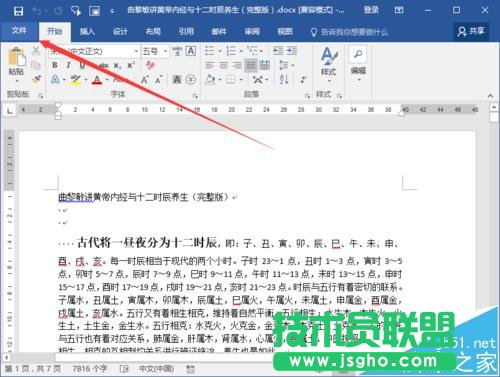Toggle bold formatting (B)
The height and width of the screenshot is (377, 500).
point(55,65)
